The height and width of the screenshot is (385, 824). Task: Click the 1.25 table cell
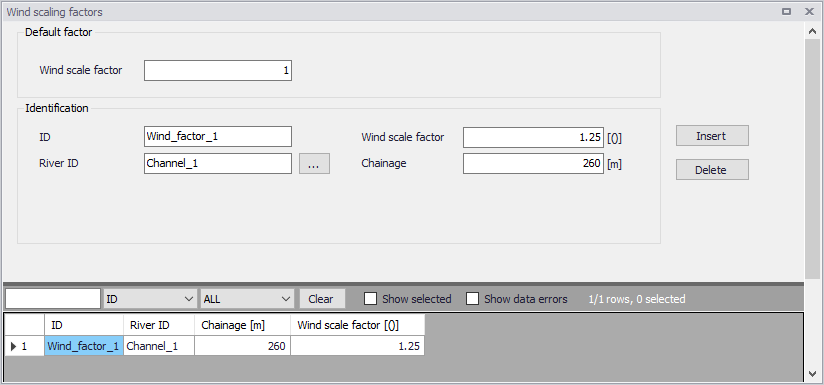tap(357, 346)
